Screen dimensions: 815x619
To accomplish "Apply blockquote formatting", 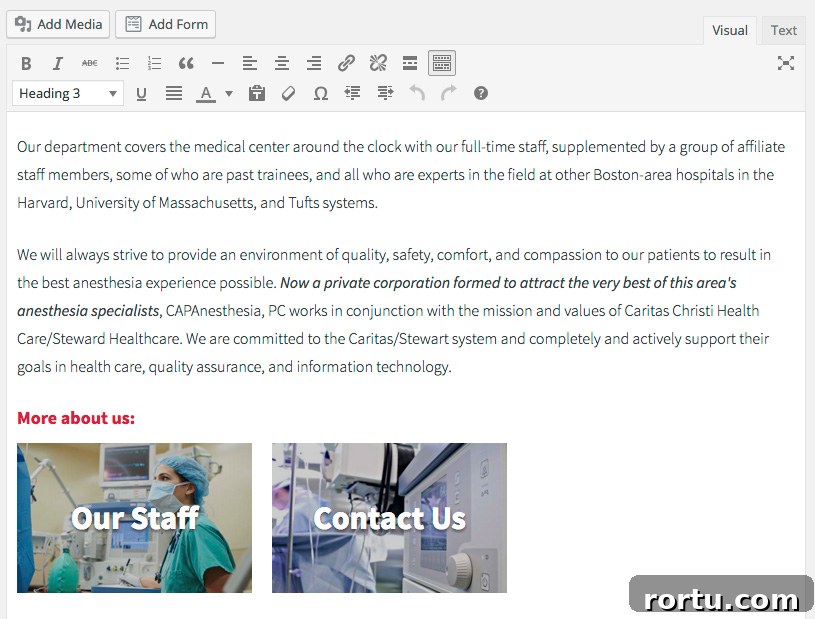I will [x=186, y=63].
